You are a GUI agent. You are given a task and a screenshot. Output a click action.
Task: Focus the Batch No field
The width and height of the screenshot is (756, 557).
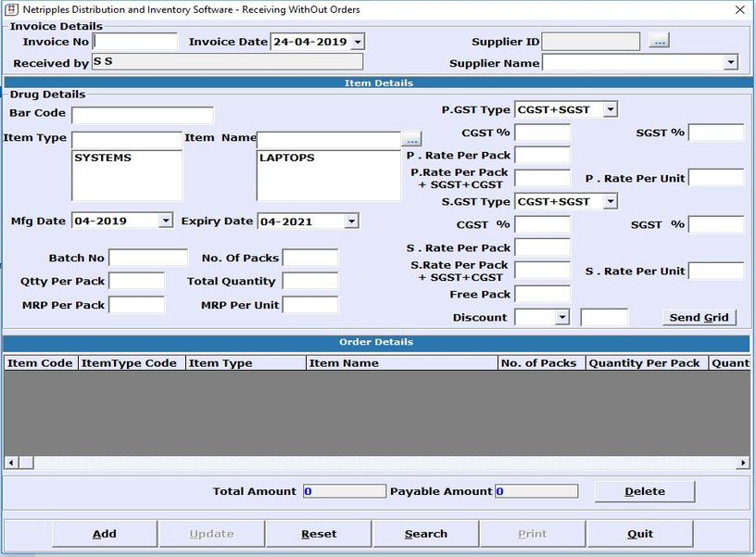pos(148,258)
